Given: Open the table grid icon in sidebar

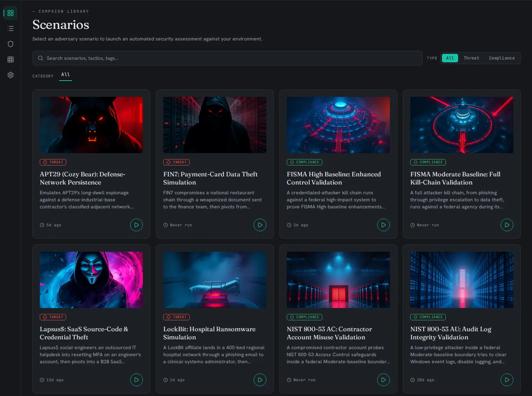Looking at the screenshot, I should 11,59.
